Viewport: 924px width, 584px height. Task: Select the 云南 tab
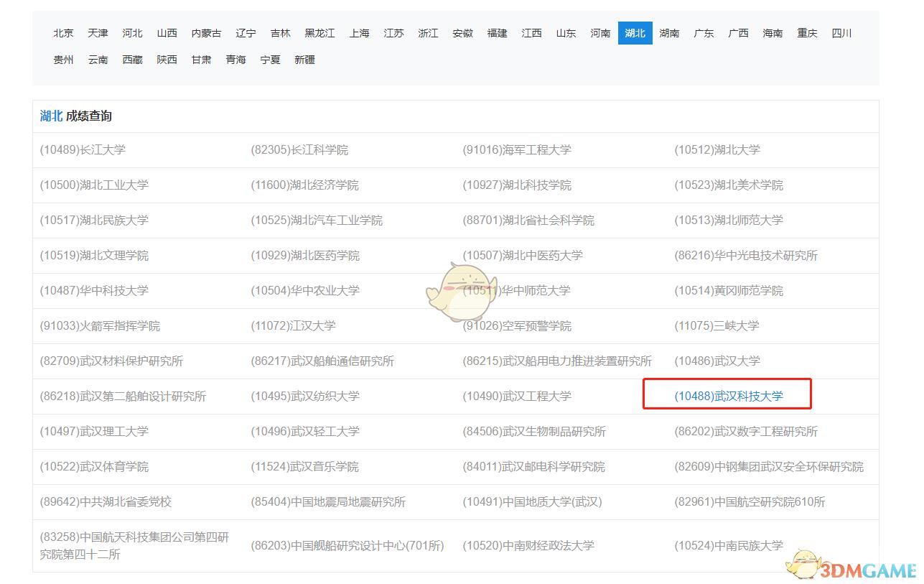click(98, 60)
